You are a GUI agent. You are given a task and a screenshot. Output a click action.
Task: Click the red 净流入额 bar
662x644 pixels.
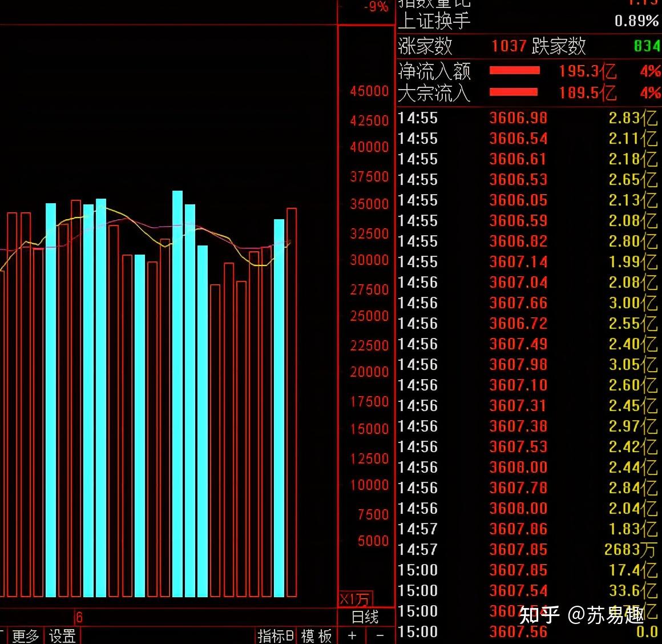point(514,70)
